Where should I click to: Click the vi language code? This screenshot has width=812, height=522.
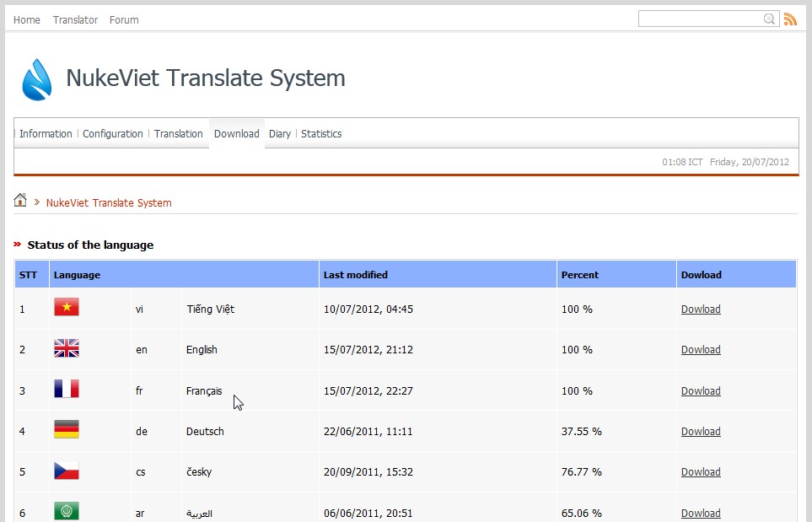[x=139, y=309]
